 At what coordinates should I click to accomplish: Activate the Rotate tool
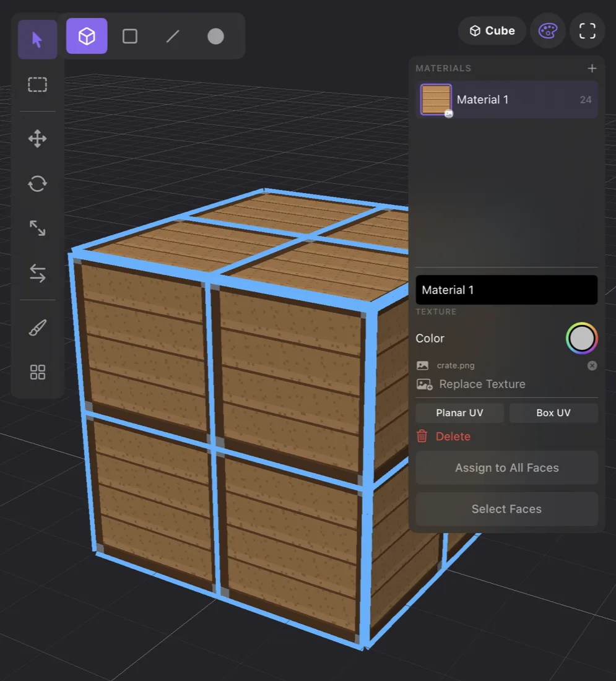pyautogui.click(x=37, y=184)
